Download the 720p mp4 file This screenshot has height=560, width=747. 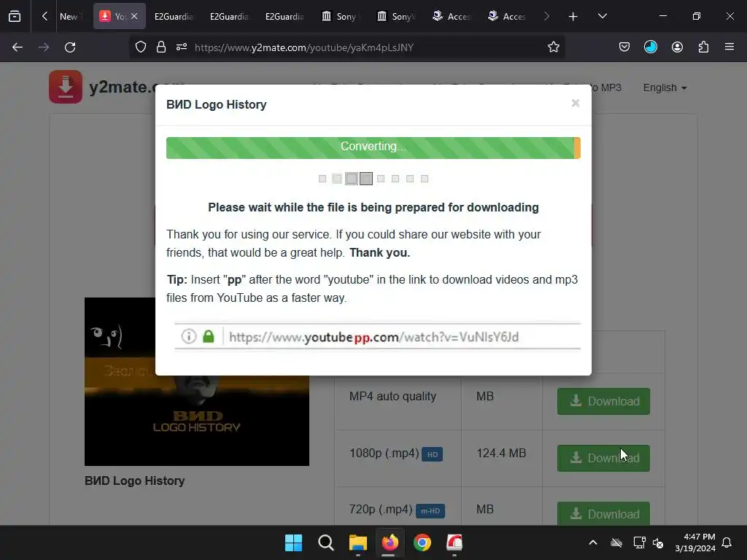pos(603,514)
